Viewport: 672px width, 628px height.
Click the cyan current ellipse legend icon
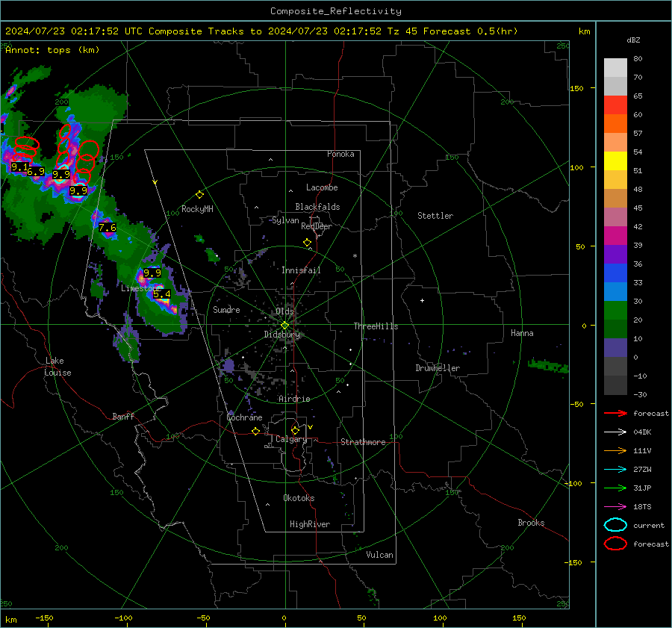615,525
